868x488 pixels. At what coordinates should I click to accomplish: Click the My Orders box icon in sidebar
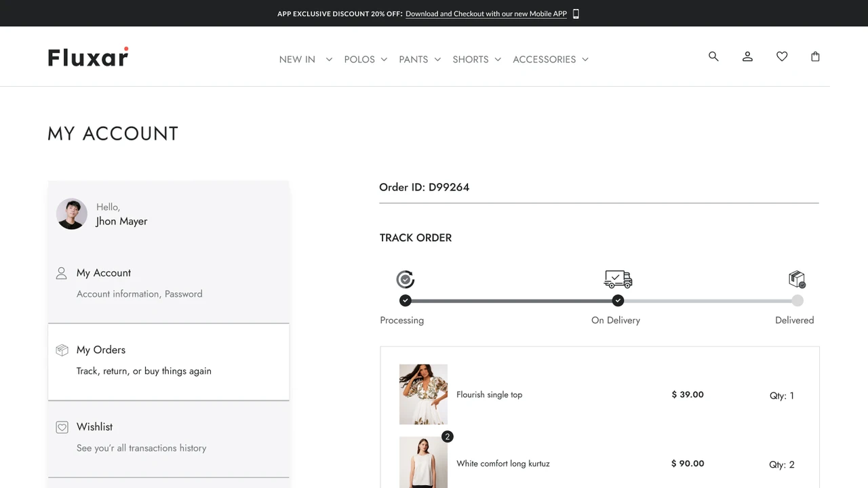tap(62, 350)
